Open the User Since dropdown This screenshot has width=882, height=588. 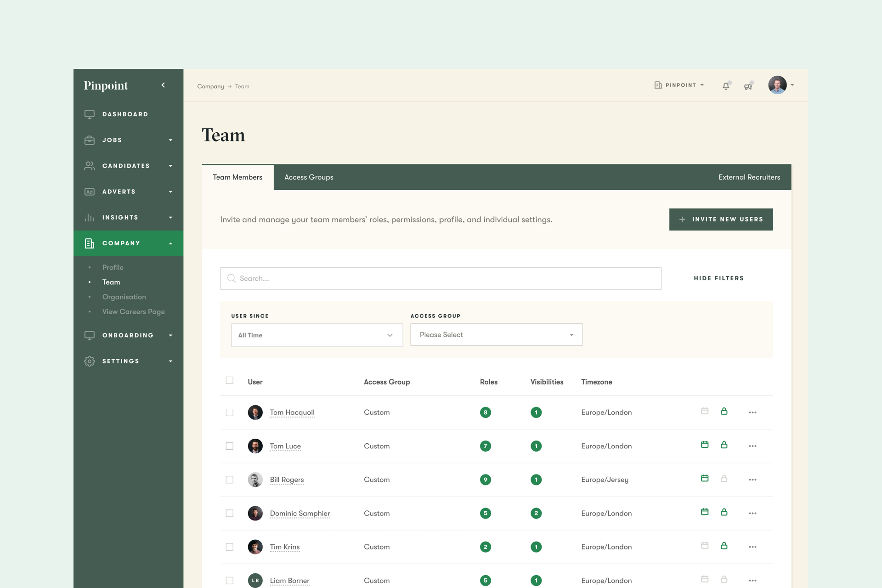tap(317, 335)
